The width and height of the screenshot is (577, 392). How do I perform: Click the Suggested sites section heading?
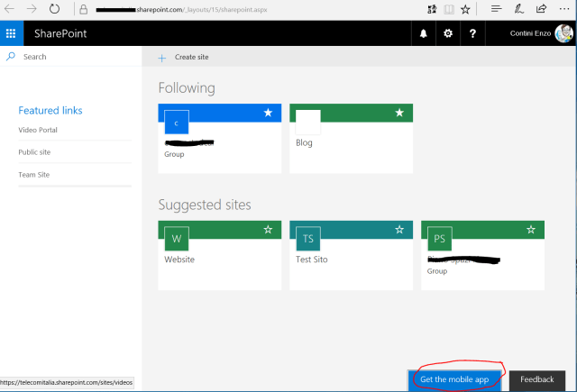click(x=205, y=205)
